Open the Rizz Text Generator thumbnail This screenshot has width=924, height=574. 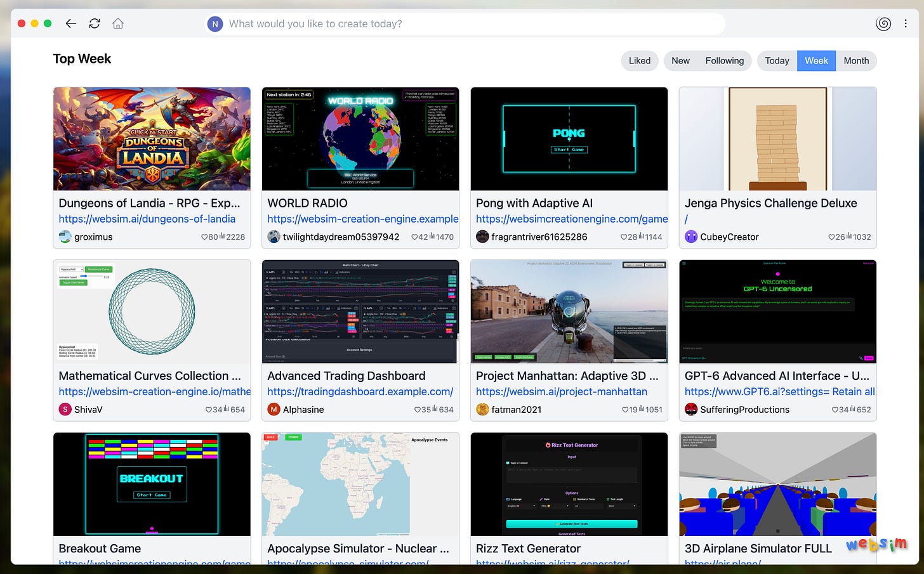569,485
